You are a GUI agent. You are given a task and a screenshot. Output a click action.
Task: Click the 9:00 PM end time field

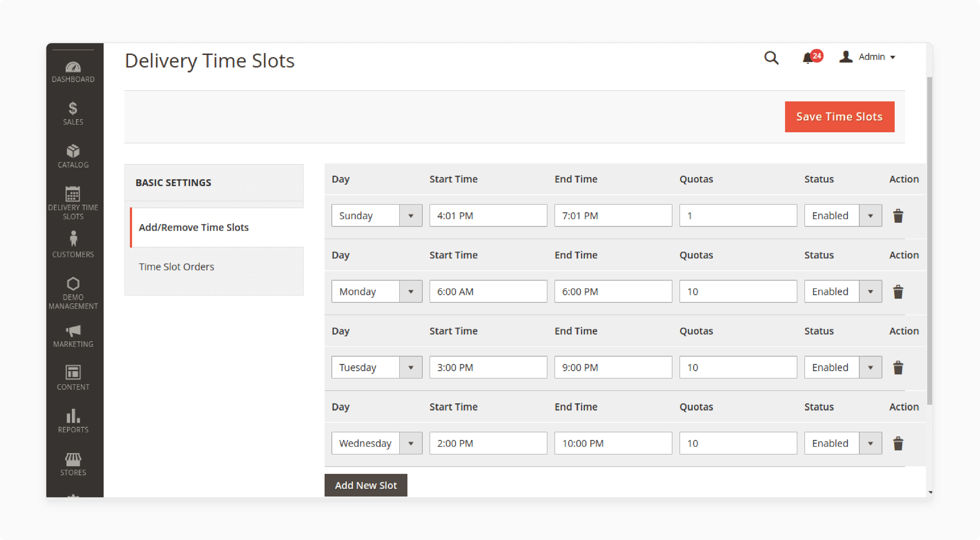[x=613, y=367]
